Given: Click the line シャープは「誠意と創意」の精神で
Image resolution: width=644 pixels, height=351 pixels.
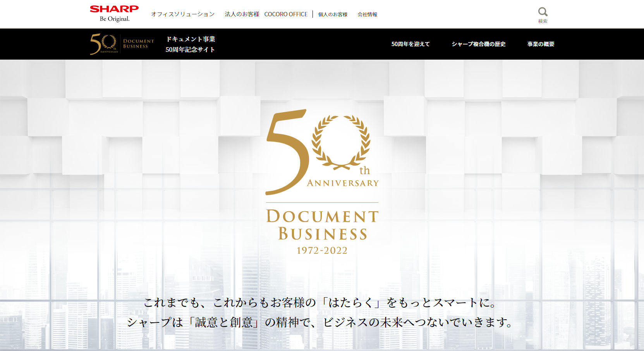Looking at the screenshot, I should tap(320, 322).
